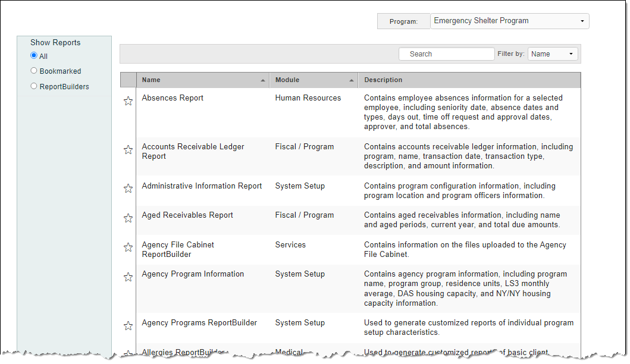
Task: Open the Absences Report
Action: [x=173, y=98]
